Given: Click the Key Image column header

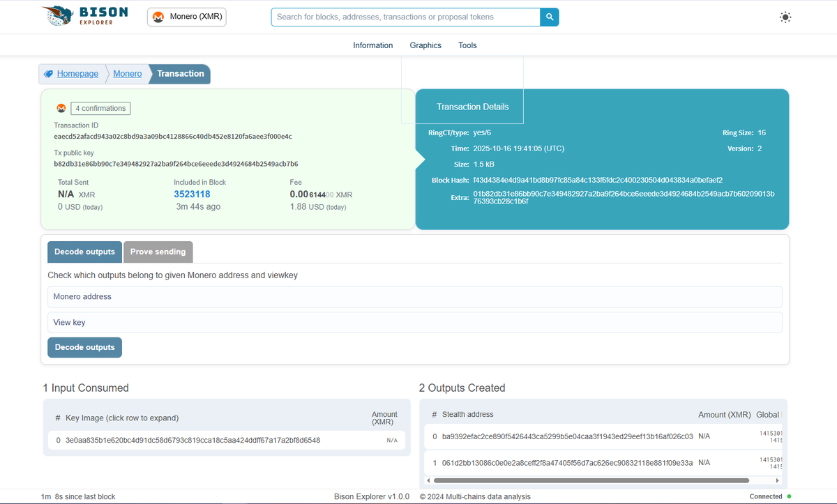Looking at the screenshot, I should pyautogui.click(x=122, y=418).
